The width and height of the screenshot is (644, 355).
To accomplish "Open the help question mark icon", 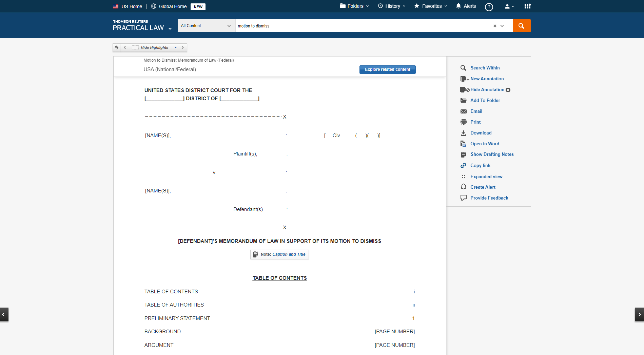I will pos(489,7).
